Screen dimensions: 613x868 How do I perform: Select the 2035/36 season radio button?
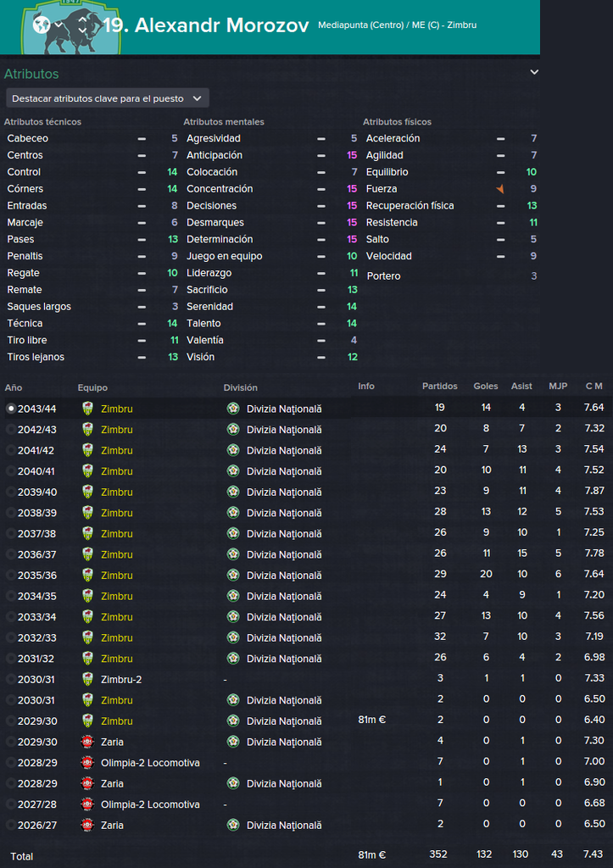pos(10,575)
